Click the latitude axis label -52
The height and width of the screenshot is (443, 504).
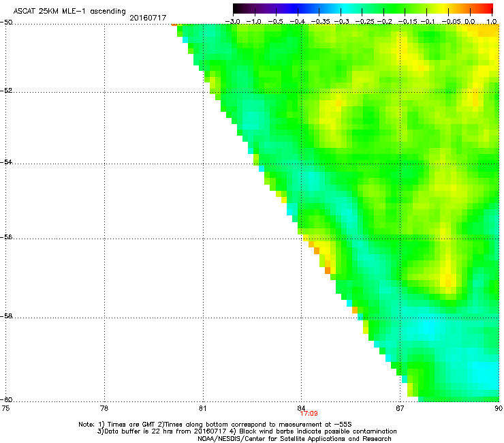click(6, 91)
